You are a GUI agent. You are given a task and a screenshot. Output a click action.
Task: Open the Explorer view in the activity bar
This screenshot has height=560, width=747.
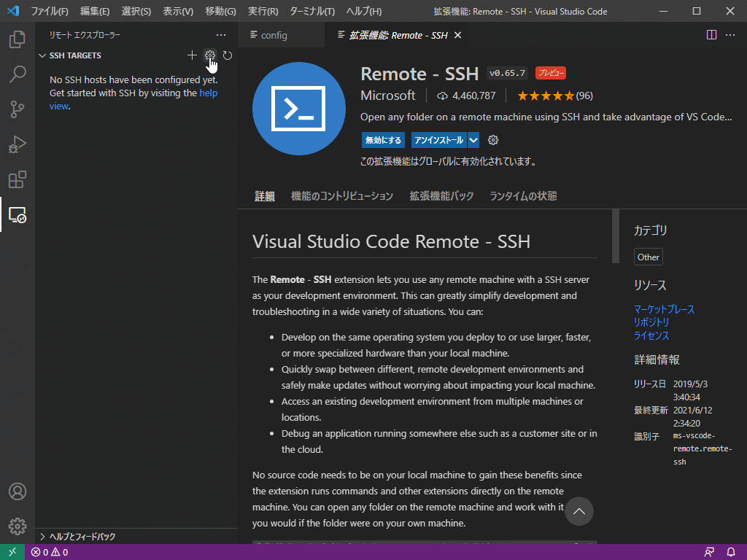[x=18, y=40]
